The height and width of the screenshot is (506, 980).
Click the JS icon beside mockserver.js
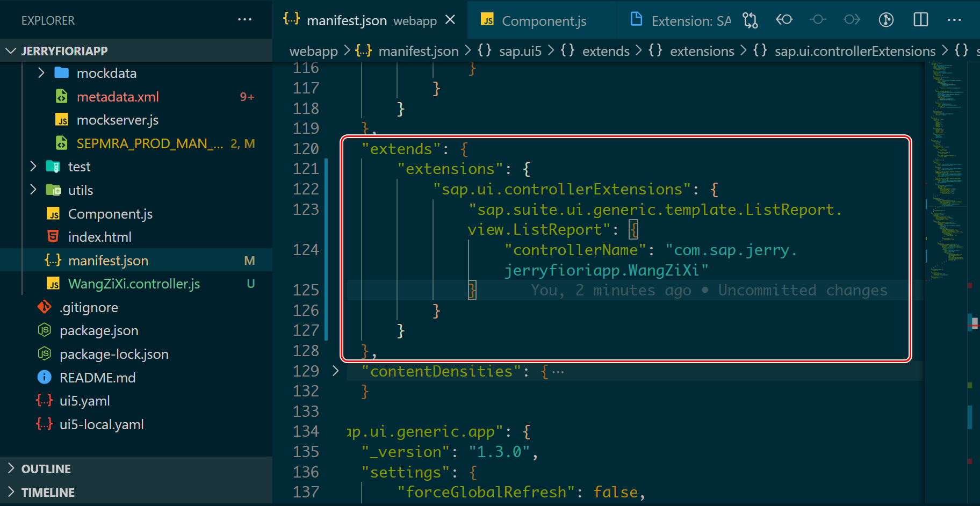coord(62,120)
